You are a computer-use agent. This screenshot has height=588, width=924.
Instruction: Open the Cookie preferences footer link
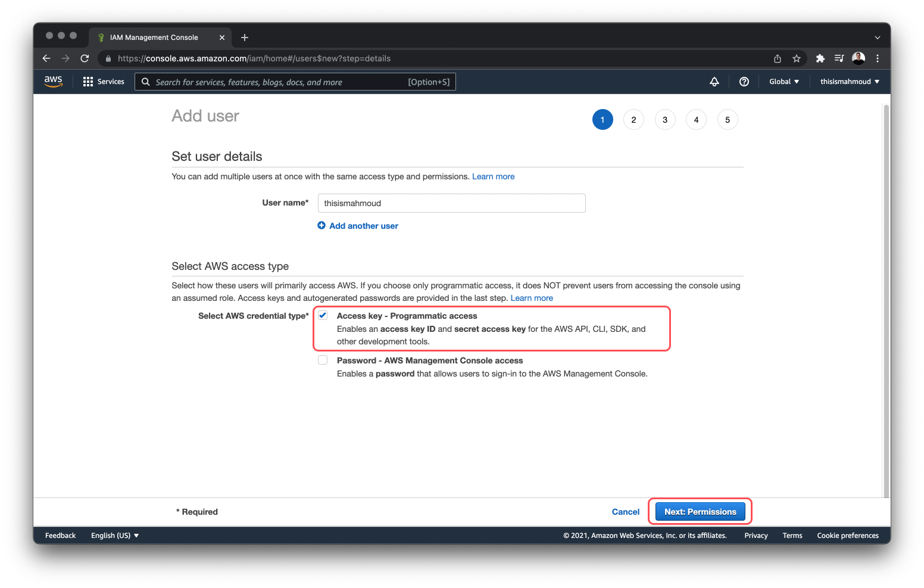(x=847, y=536)
